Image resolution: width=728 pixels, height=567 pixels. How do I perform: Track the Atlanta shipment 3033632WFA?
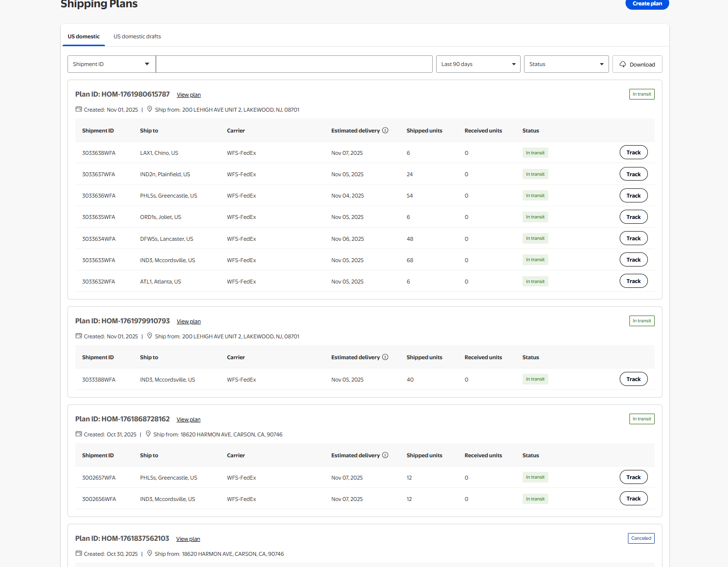pyautogui.click(x=633, y=281)
